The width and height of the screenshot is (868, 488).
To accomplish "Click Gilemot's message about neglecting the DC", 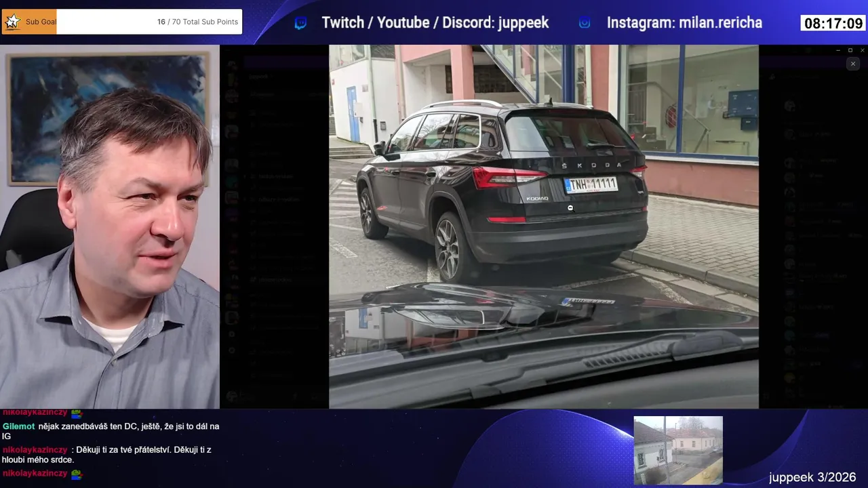I will [x=111, y=431].
